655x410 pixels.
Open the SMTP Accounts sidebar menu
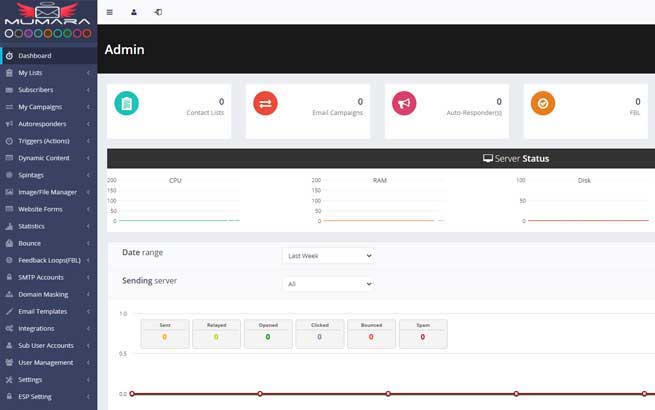click(48, 277)
